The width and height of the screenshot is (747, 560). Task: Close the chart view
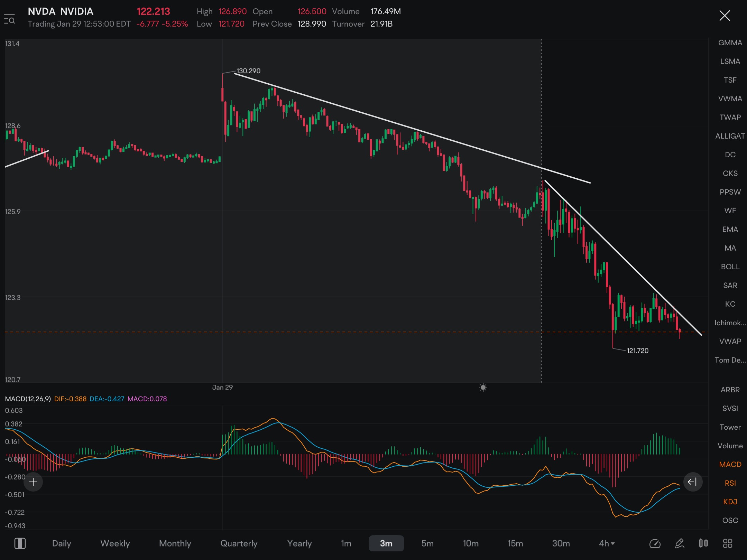point(725,16)
